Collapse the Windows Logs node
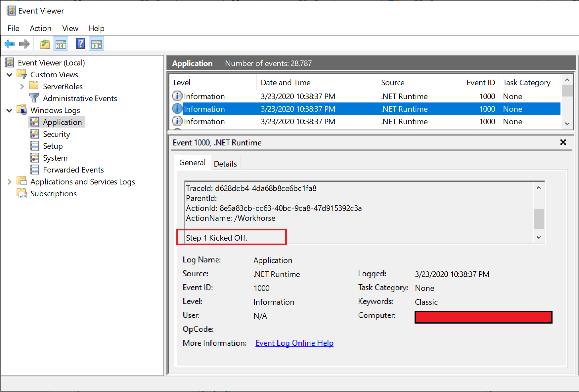Screen dimensions: 579x392 point(10,110)
